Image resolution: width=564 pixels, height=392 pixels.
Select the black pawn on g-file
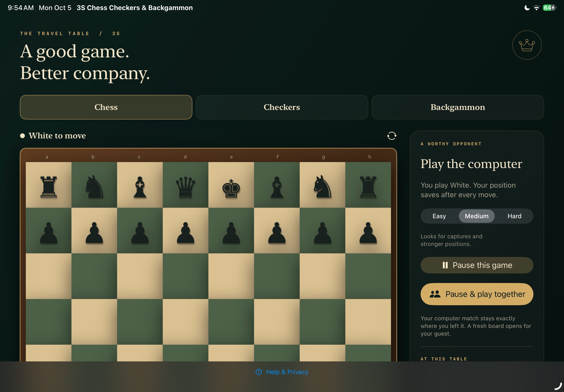tap(322, 233)
